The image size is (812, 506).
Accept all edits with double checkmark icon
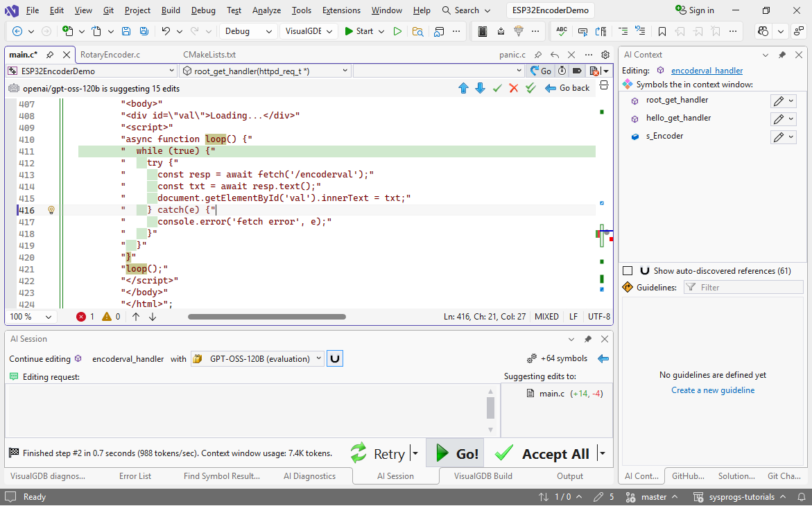530,88
